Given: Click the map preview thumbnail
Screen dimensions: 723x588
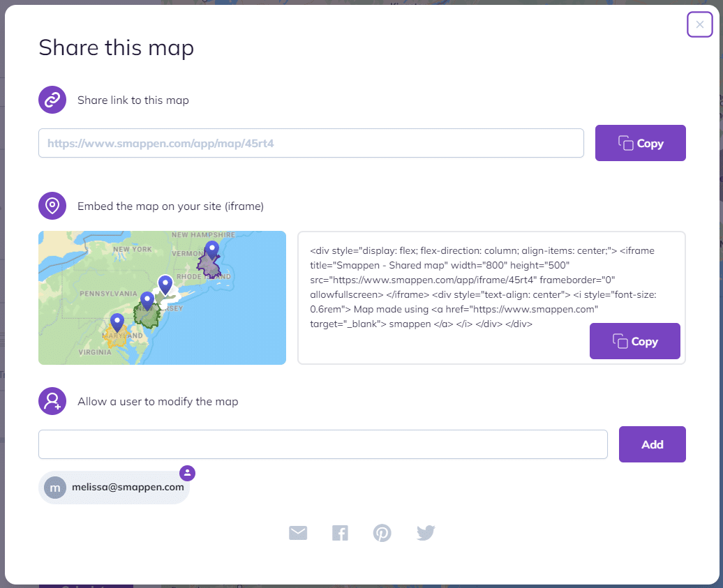Looking at the screenshot, I should [x=162, y=297].
